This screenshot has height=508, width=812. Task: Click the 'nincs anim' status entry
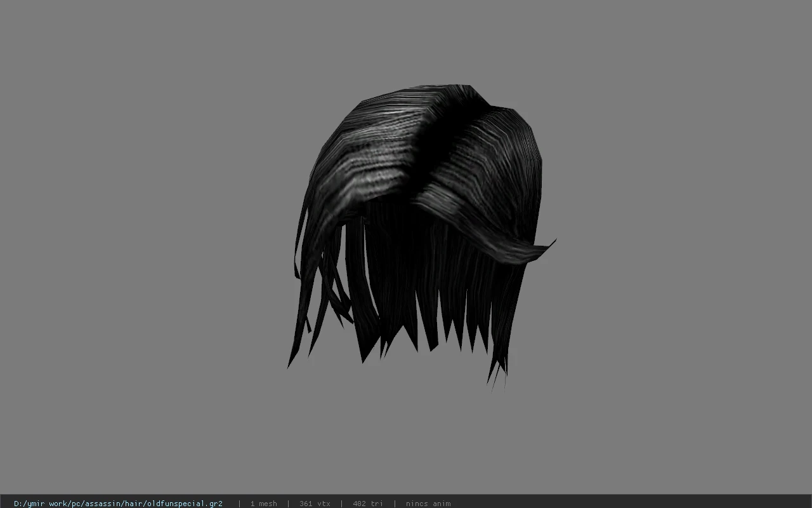click(x=428, y=504)
